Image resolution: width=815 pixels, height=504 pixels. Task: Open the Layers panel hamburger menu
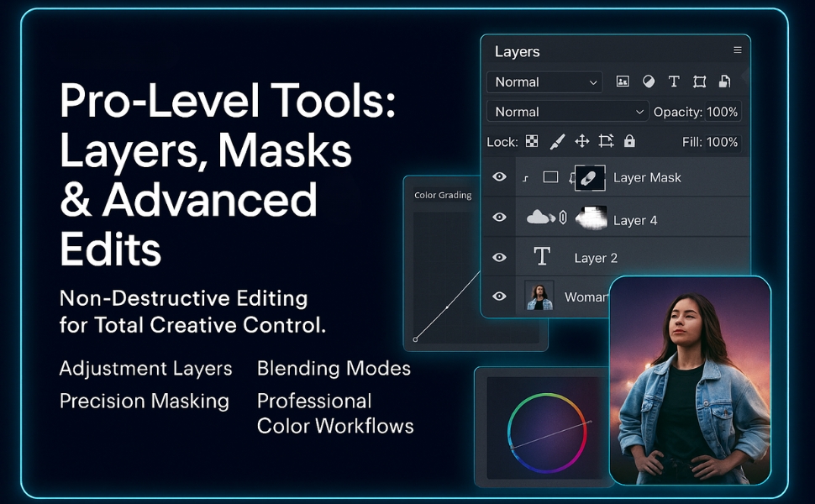(737, 50)
